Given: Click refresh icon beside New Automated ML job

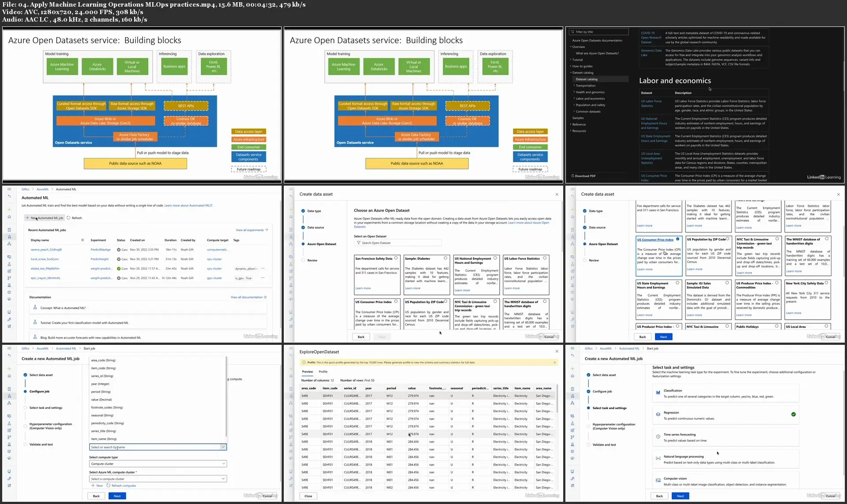Looking at the screenshot, I should (x=68, y=218).
